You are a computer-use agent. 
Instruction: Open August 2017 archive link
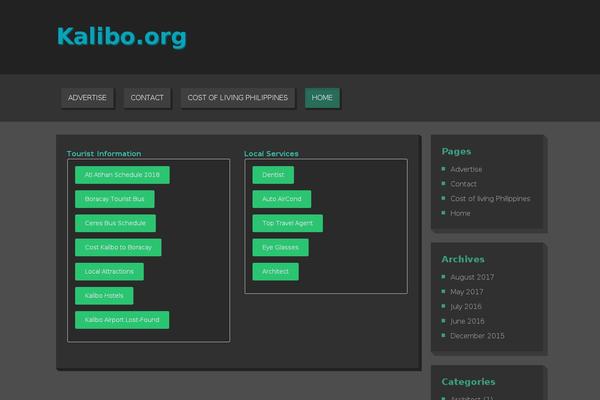point(472,277)
